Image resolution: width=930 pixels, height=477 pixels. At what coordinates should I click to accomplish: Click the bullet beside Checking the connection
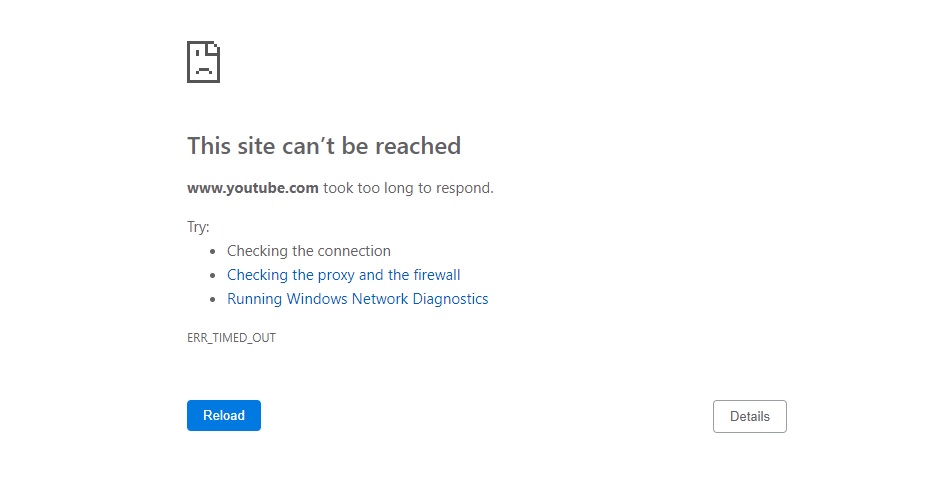point(212,252)
